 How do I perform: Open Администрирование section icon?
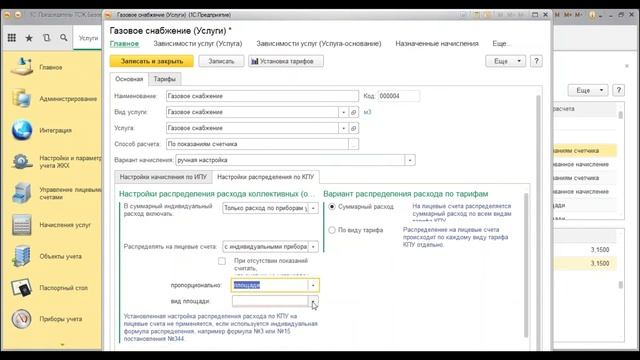click(x=22, y=98)
